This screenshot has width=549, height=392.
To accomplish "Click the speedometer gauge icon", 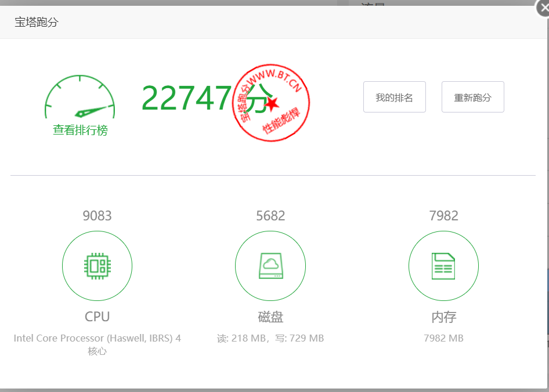I will tap(80, 97).
